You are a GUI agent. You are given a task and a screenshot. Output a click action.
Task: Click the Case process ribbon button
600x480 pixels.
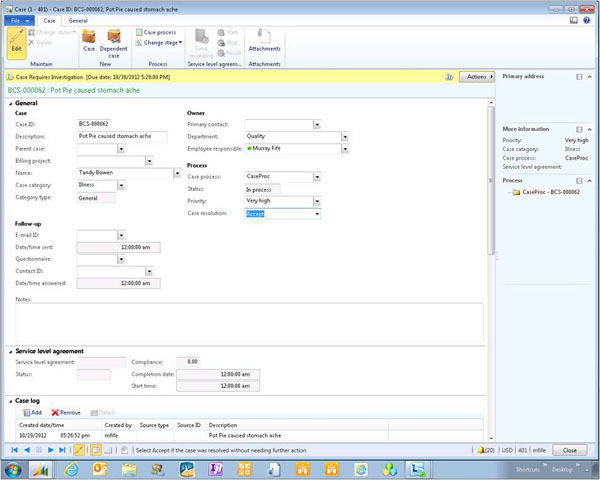[x=159, y=32]
